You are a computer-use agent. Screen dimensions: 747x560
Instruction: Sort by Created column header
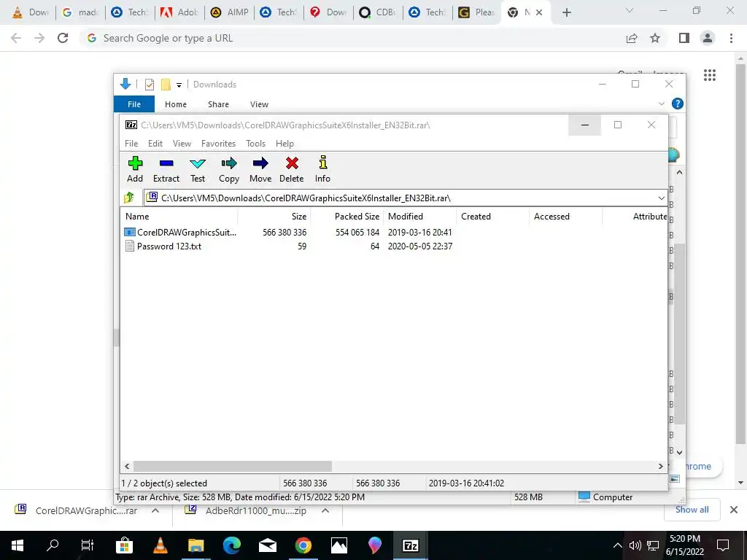tap(492, 216)
